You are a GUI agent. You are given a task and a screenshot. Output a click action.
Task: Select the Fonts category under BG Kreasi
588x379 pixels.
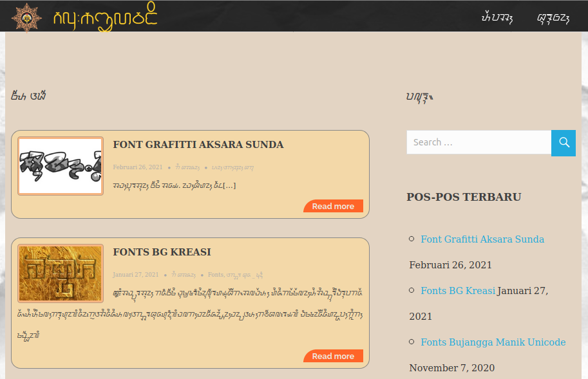point(215,275)
